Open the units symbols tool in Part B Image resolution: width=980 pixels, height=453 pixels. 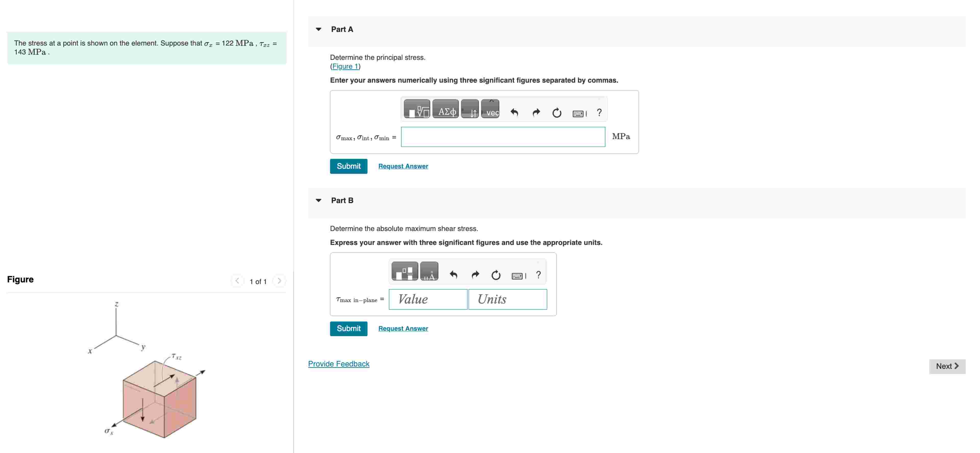click(429, 271)
